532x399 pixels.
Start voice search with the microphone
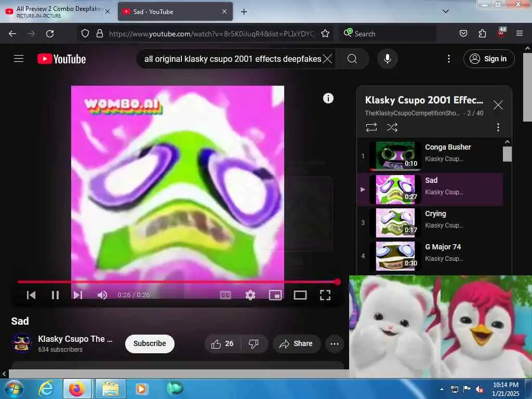[387, 59]
